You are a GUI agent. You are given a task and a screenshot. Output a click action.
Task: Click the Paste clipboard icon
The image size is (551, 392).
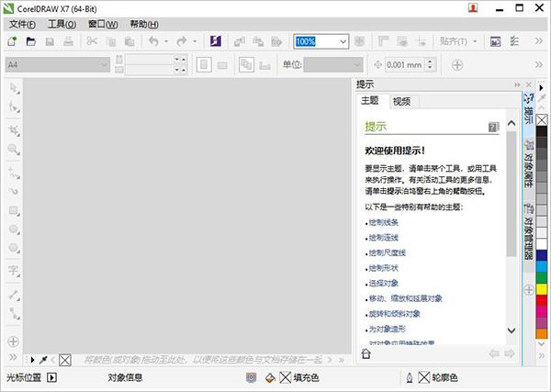129,42
